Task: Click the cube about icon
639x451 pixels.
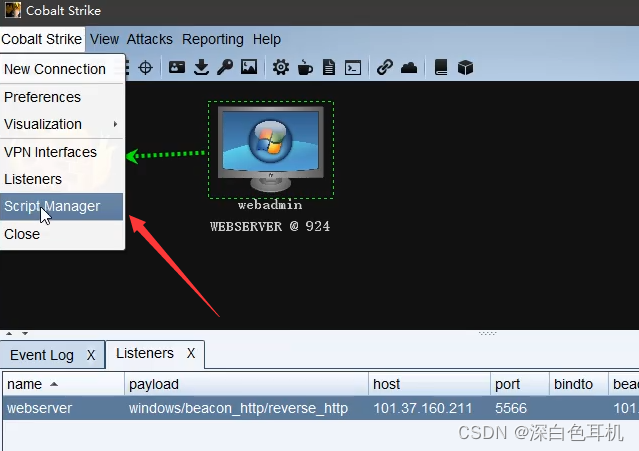Action: point(465,67)
